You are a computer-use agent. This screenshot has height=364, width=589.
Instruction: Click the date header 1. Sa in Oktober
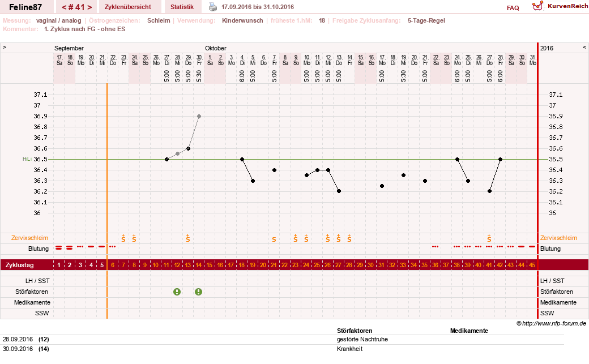coord(210,60)
